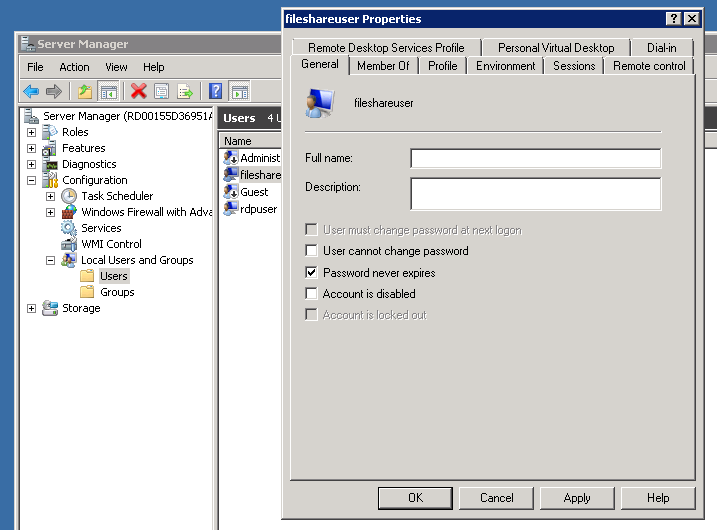Check User cannot change password
The height and width of the screenshot is (530, 717).
point(311,251)
